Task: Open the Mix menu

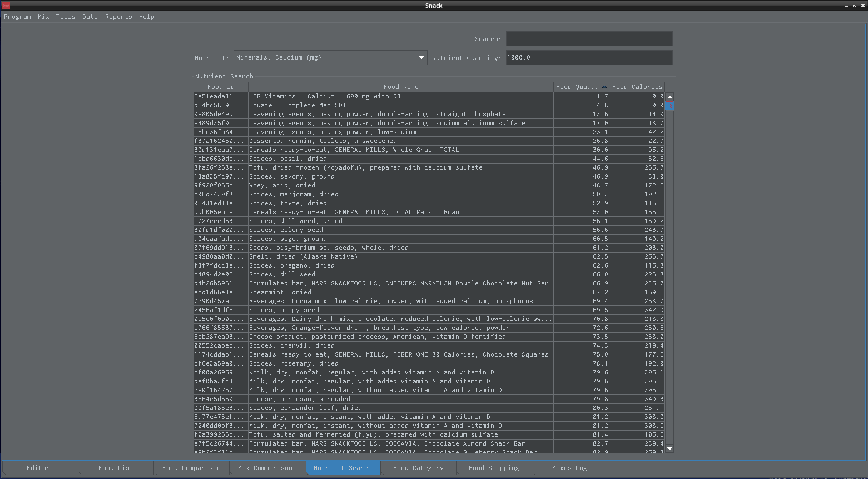Action: (x=43, y=17)
